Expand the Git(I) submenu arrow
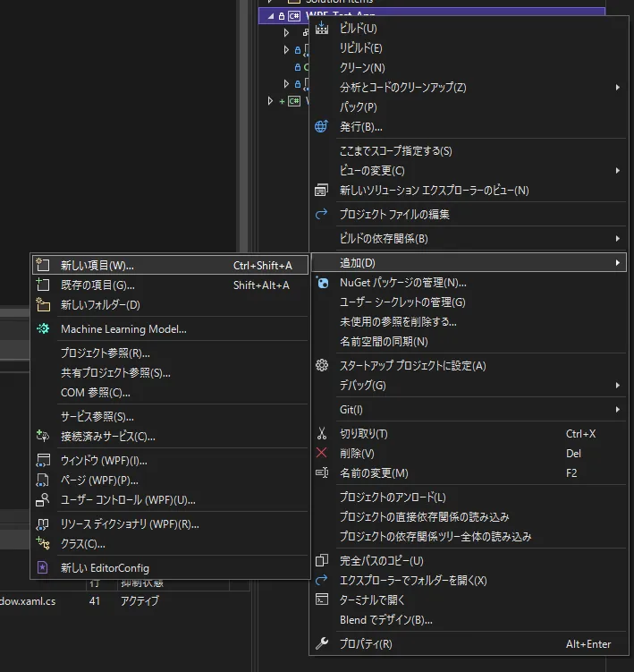Viewport: 634px width, 672px height. click(x=617, y=410)
